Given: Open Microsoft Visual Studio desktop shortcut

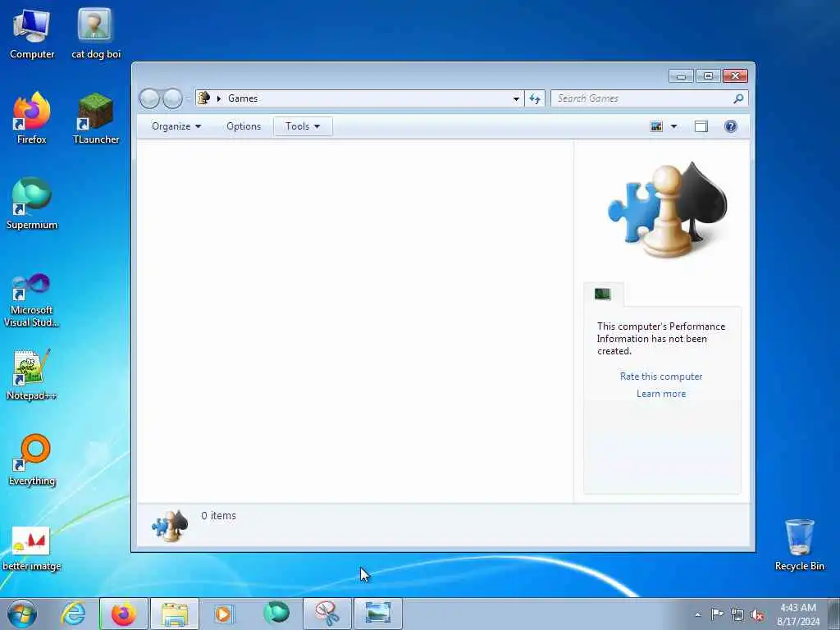Looking at the screenshot, I should [x=32, y=300].
